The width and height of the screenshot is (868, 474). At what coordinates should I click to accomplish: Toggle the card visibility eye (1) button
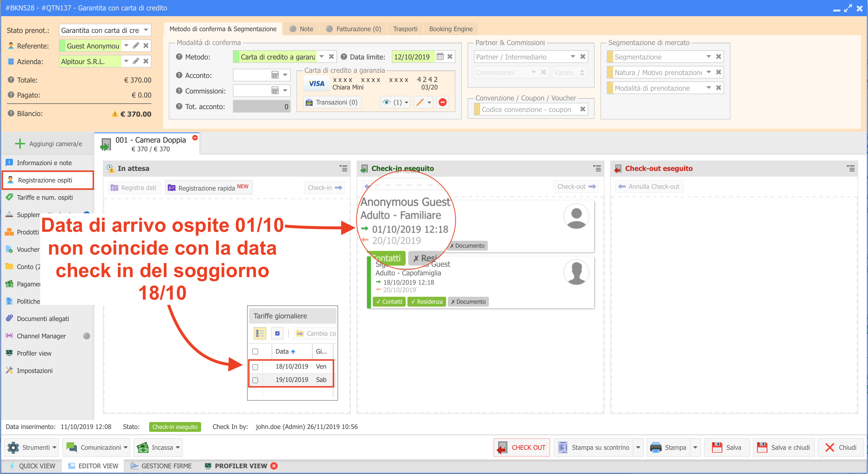395,102
